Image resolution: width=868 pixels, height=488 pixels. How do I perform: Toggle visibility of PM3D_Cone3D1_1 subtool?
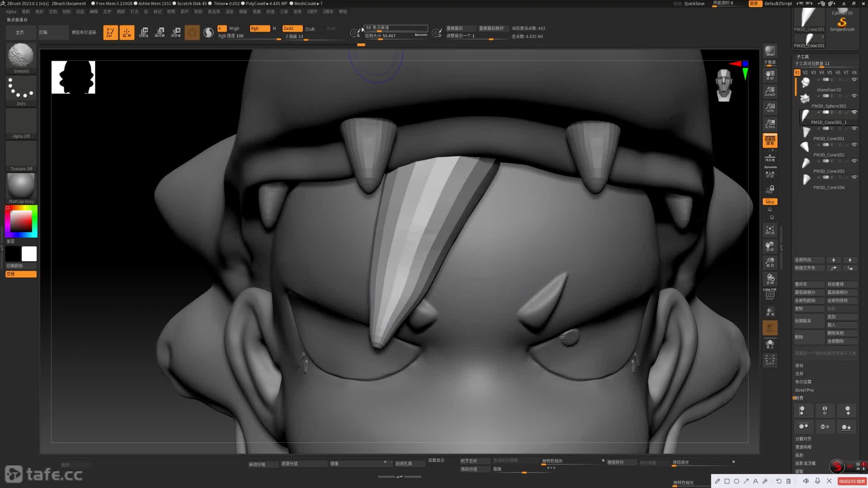854,112
